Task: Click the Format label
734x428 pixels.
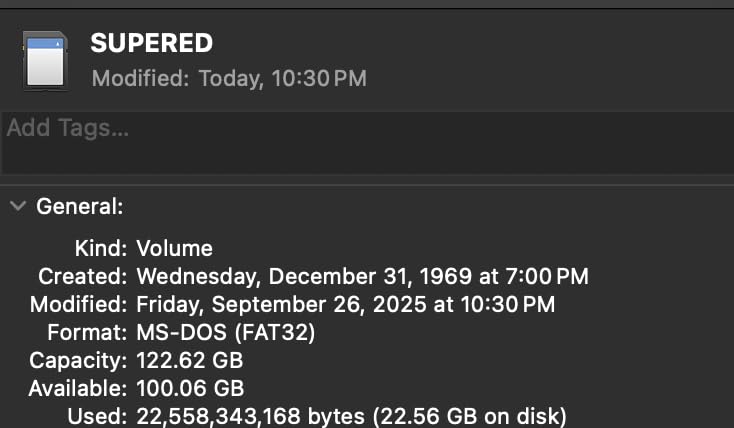Action: pyautogui.click(x=87, y=332)
